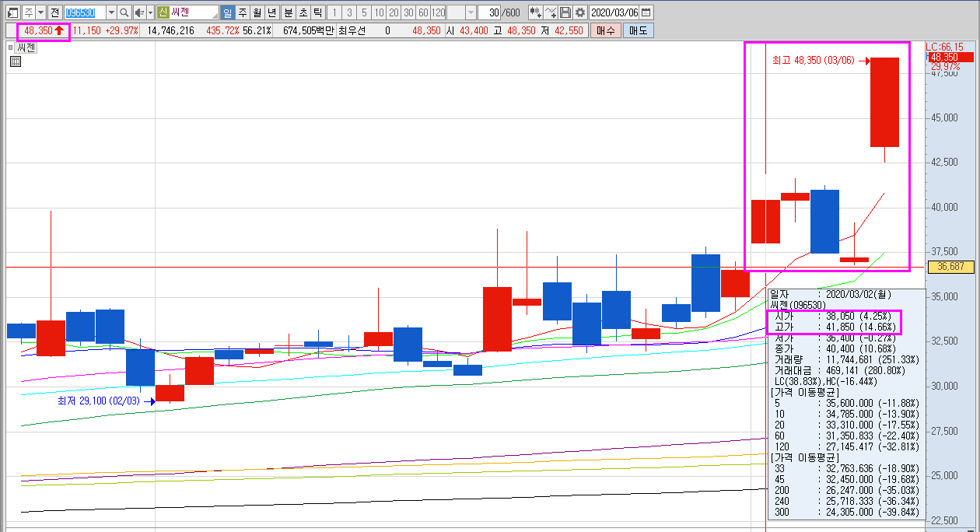
Task: Switch to second 초 chart
Action: click(303, 12)
